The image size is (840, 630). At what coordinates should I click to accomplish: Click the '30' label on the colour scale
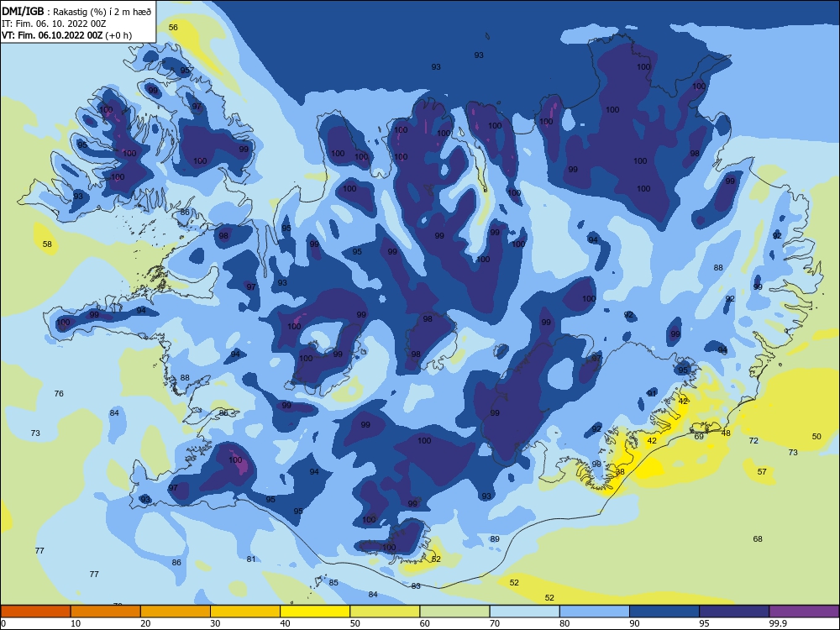coord(215,623)
